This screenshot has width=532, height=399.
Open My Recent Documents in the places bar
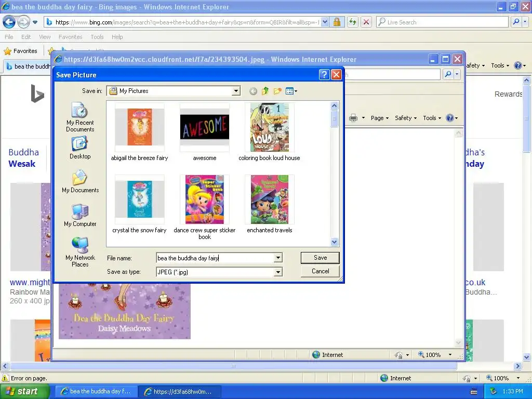pos(80,117)
